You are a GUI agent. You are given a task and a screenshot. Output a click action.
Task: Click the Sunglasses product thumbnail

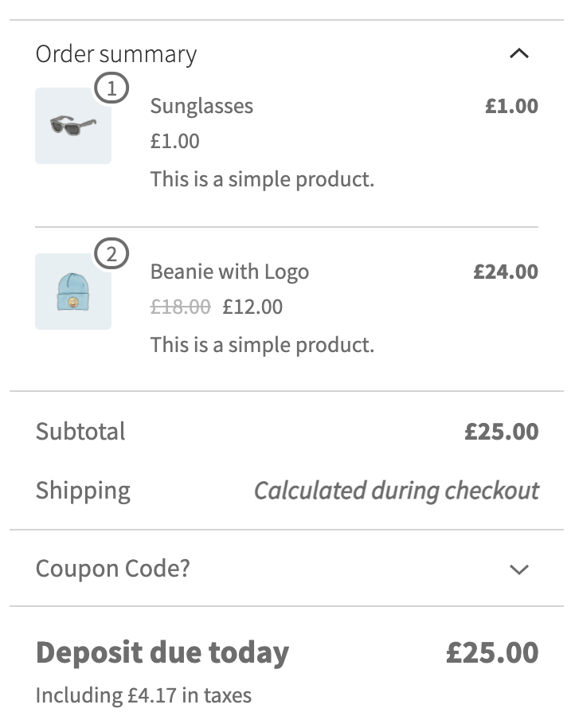click(72, 126)
